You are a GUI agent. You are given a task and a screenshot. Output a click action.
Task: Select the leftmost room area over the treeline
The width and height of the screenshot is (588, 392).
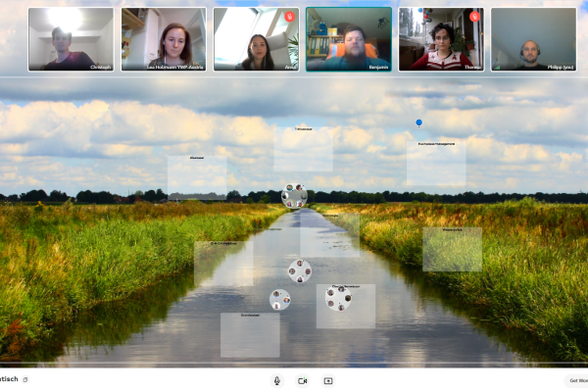(196, 176)
